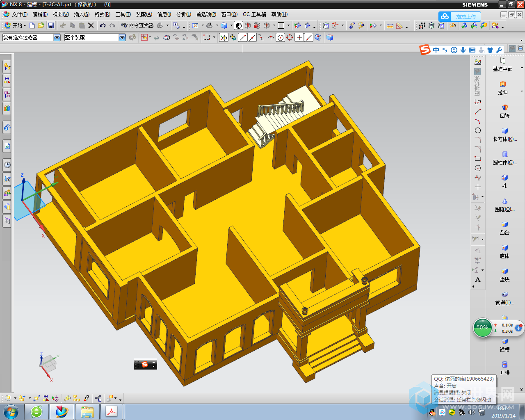
Task: Open the GC 工具箱 menu
Action: click(x=254, y=14)
